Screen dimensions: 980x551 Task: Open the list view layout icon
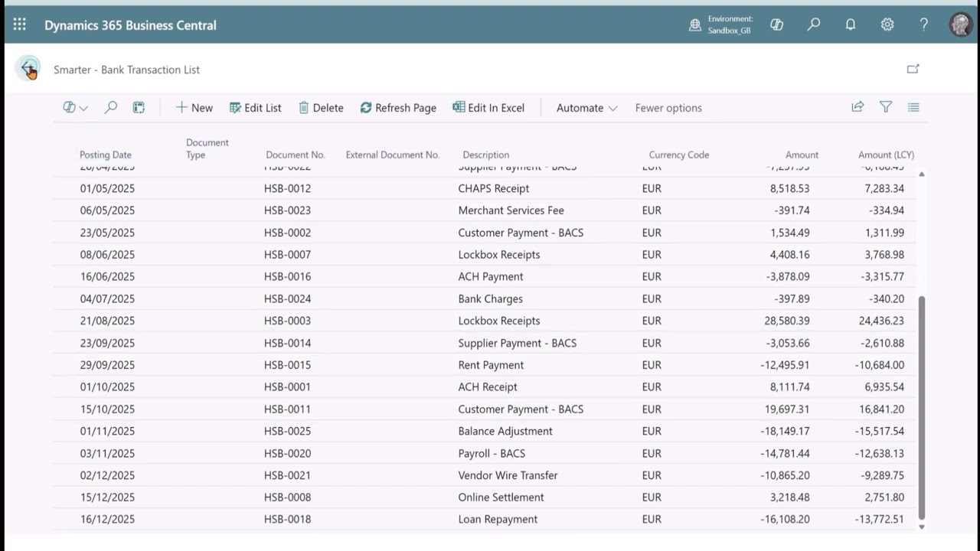click(x=913, y=107)
